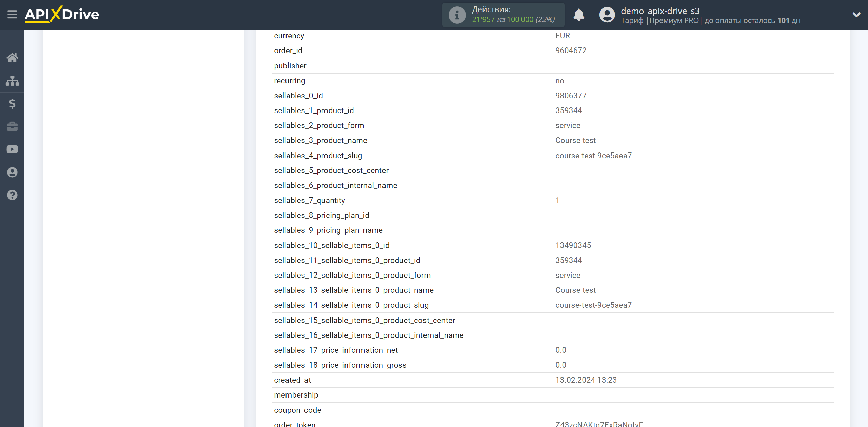Select the recurring value no
This screenshot has width=868, height=427.
(x=559, y=81)
